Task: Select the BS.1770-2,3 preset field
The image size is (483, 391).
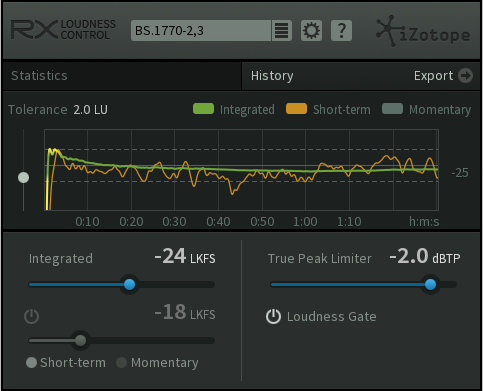Action: click(x=201, y=31)
